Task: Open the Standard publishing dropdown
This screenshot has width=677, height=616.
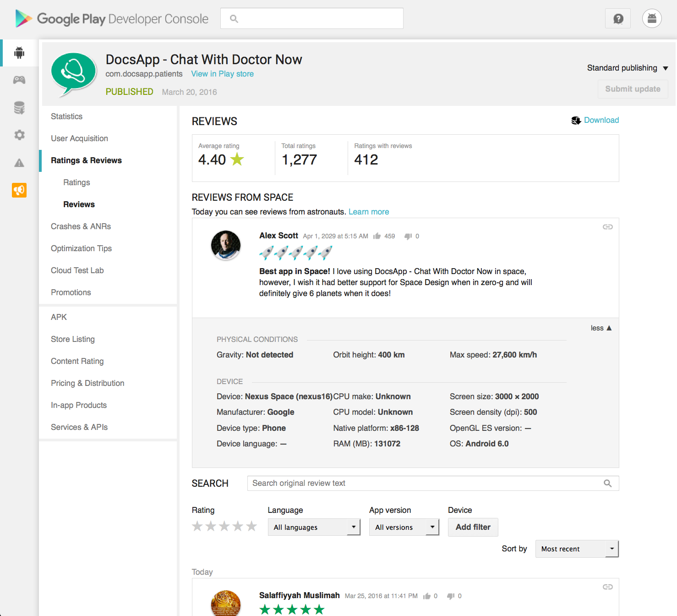Action: tap(628, 68)
